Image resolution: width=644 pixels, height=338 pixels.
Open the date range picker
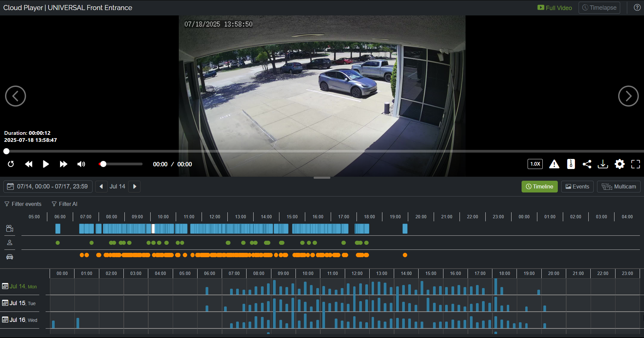48,186
